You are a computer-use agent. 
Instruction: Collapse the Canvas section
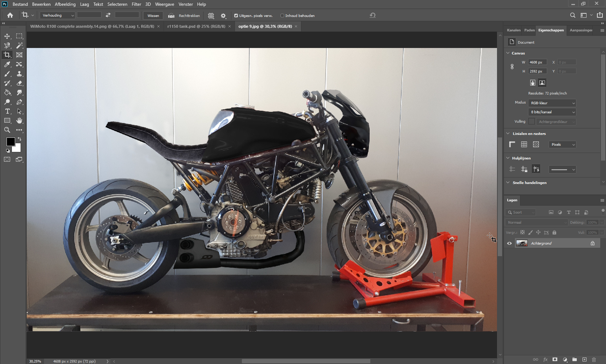click(x=508, y=53)
